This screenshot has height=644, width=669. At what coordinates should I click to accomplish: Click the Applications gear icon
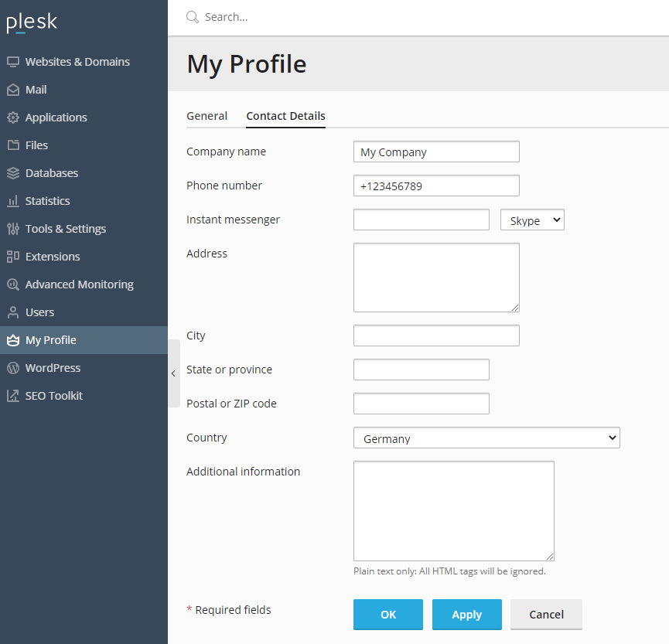point(13,118)
